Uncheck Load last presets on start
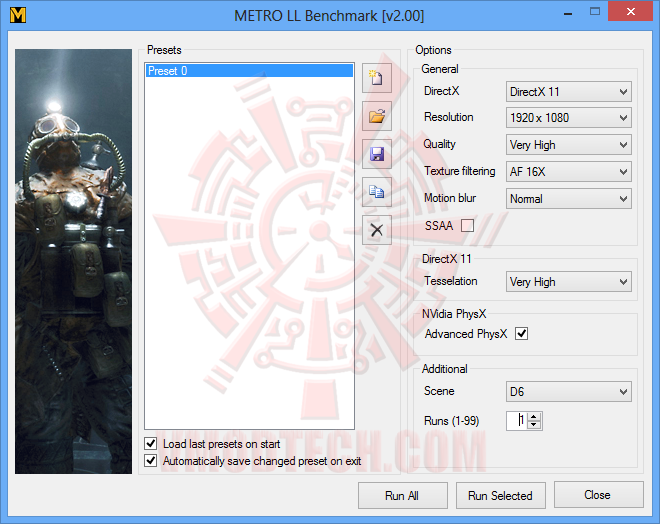This screenshot has width=660, height=524. (151, 444)
